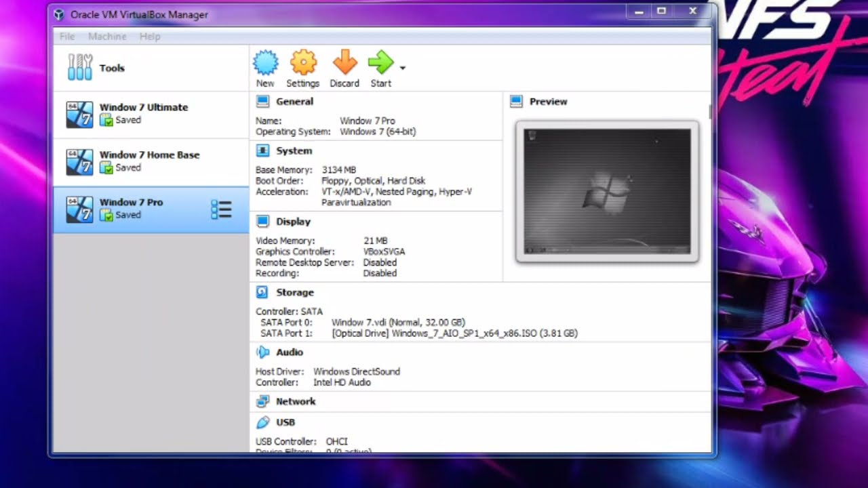Click the Network section icon
This screenshot has width=868, height=488.
coord(262,402)
